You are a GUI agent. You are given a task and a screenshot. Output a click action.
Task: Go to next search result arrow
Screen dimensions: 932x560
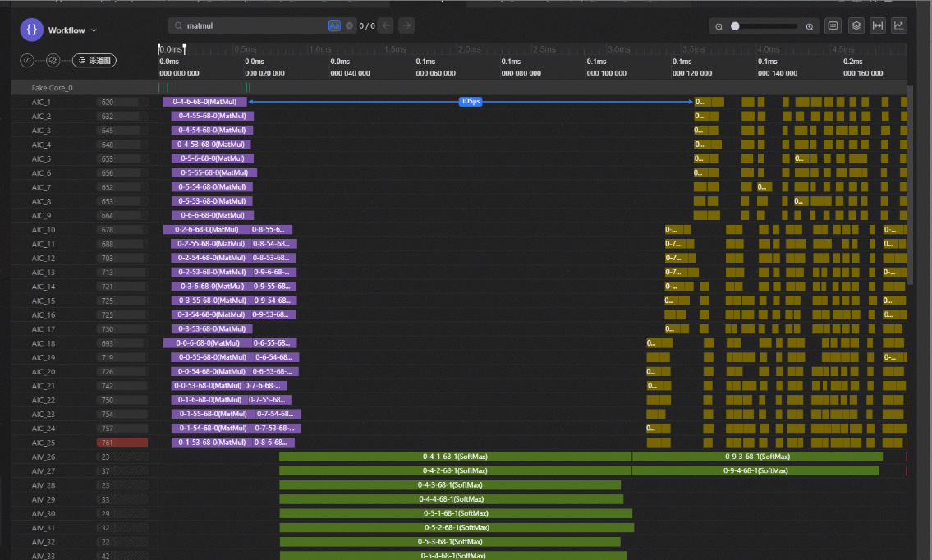(x=406, y=25)
